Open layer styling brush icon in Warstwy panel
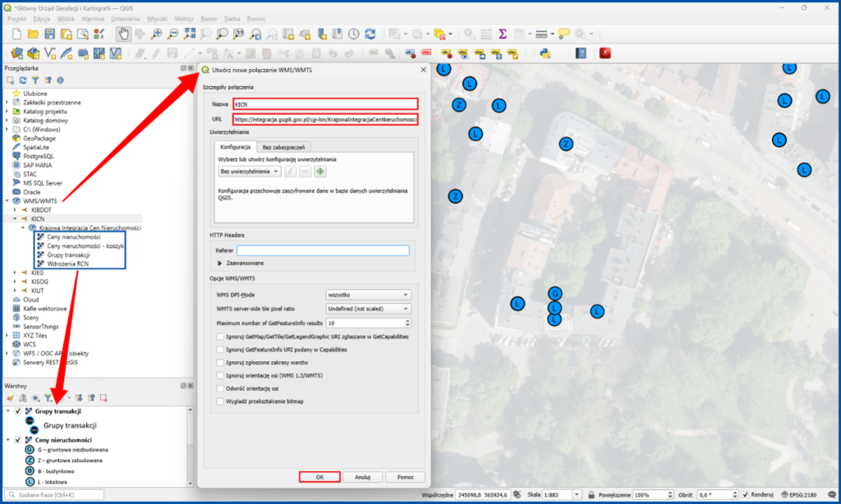Viewport: 841px width, 504px height. coord(10,398)
